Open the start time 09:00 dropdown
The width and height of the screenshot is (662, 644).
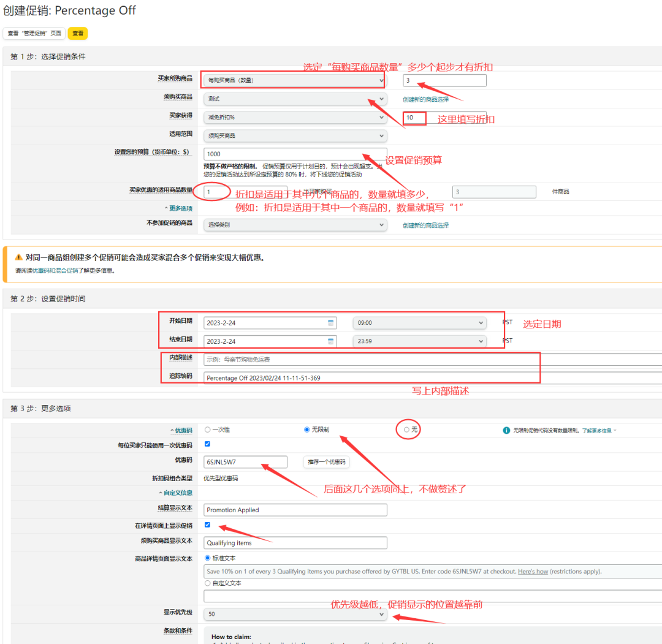pyautogui.click(x=419, y=323)
